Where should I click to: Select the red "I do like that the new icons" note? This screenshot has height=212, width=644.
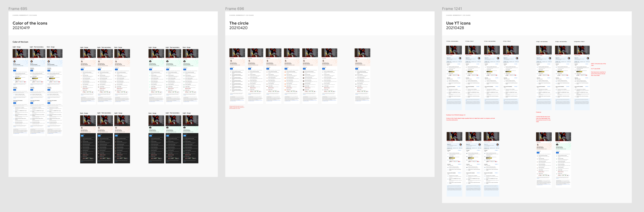(543, 119)
